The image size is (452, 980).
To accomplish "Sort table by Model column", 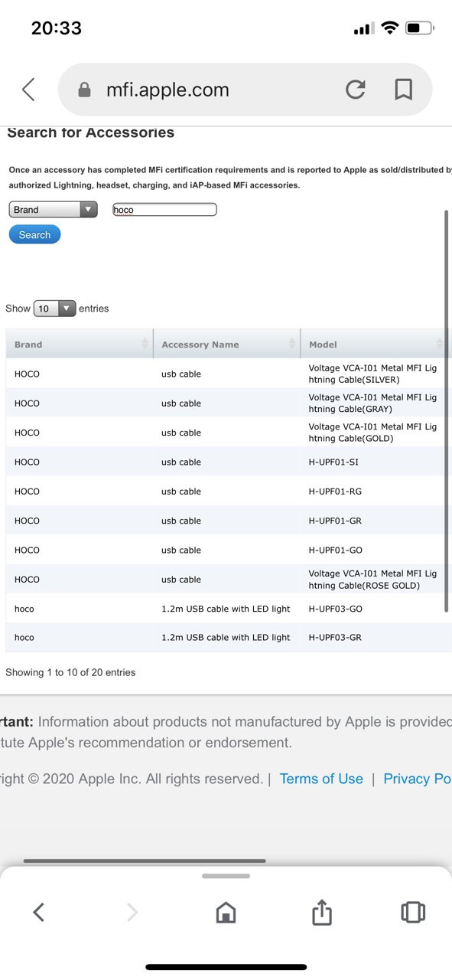I will pos(375,345).
